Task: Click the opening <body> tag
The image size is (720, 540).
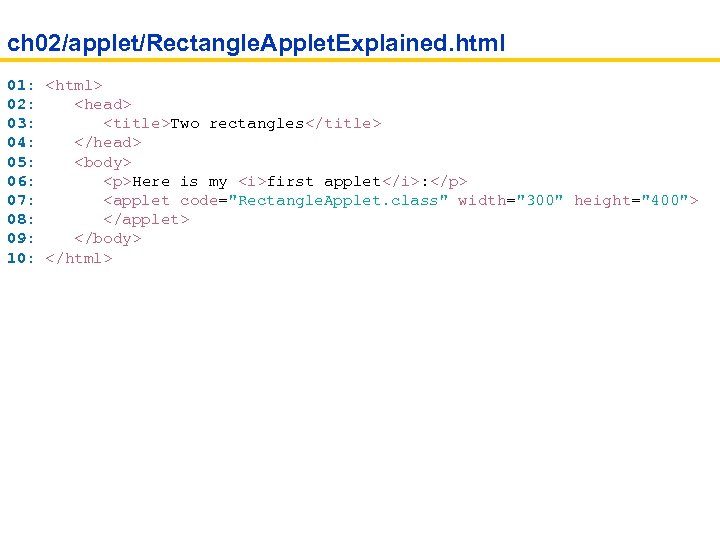Action: tap(103, 163)
